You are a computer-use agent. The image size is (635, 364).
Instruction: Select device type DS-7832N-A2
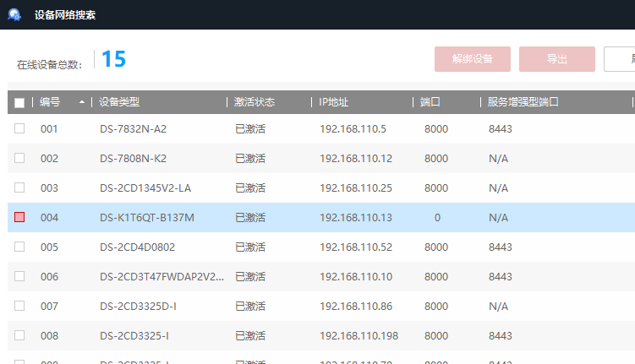[134, 129]
